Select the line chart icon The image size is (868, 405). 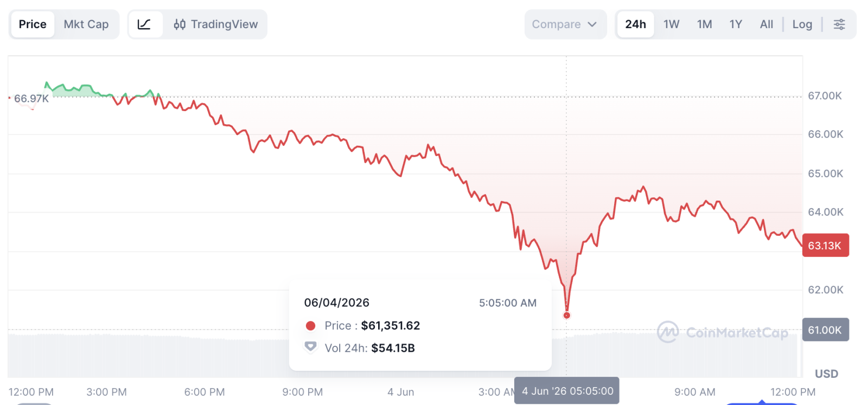[145, 24]
